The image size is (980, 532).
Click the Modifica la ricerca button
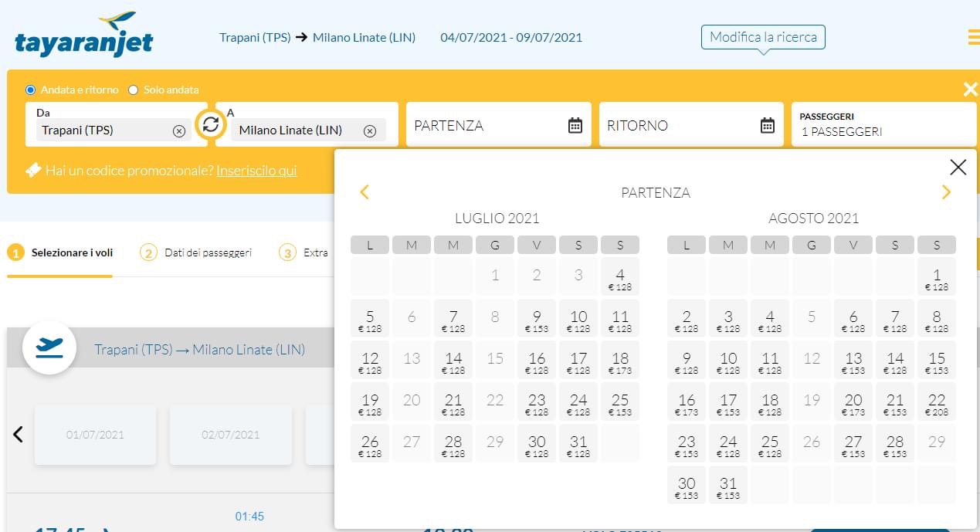762,37
